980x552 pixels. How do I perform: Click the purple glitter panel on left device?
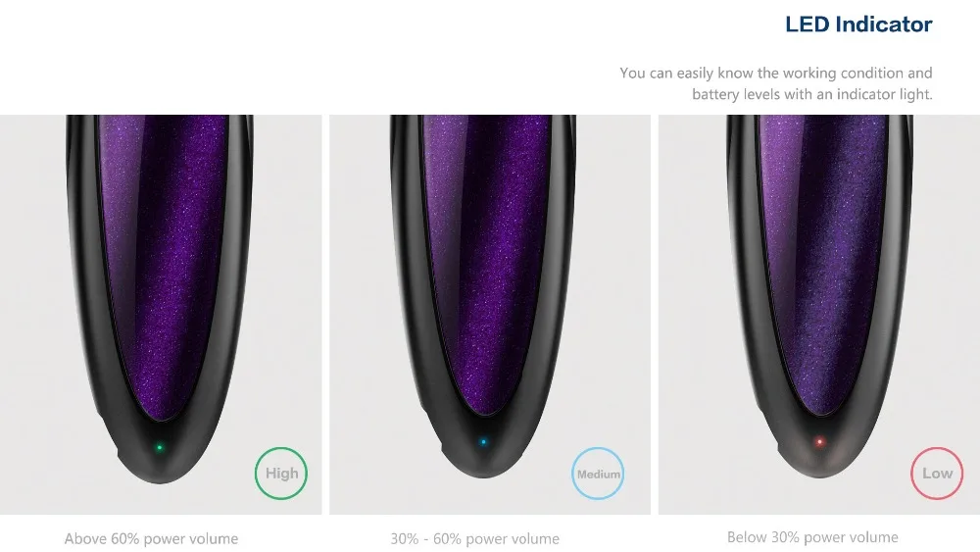click(163, 263)
